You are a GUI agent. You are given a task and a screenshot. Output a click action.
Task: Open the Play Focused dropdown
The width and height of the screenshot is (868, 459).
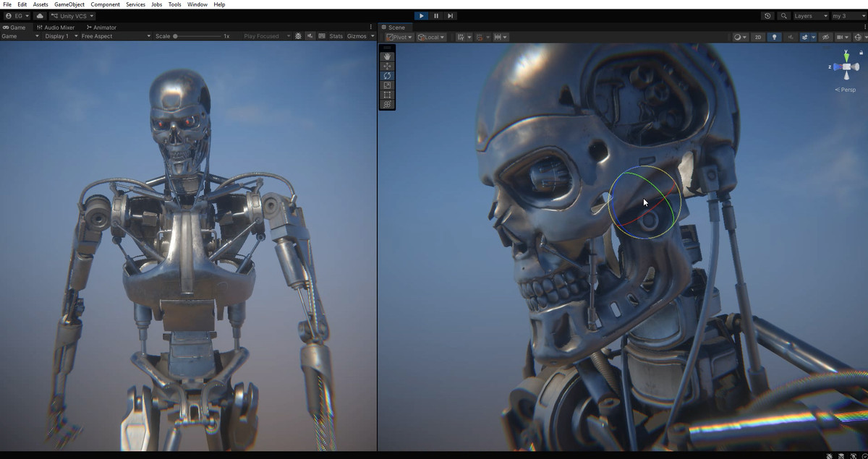point(266,36)
